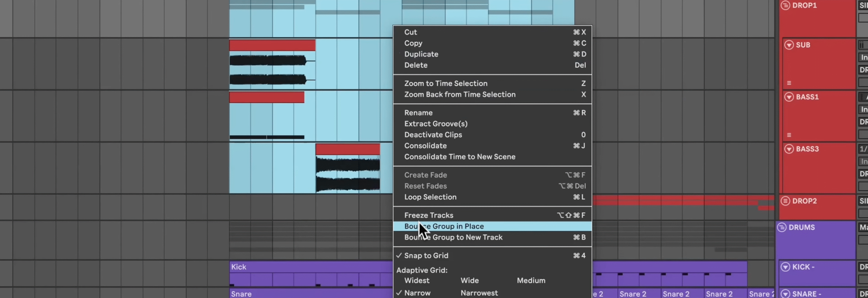Expand the DRUMS group track icon
Image resolution: width=868 pixels, height=298 pixels.
(x=782, y=227)
